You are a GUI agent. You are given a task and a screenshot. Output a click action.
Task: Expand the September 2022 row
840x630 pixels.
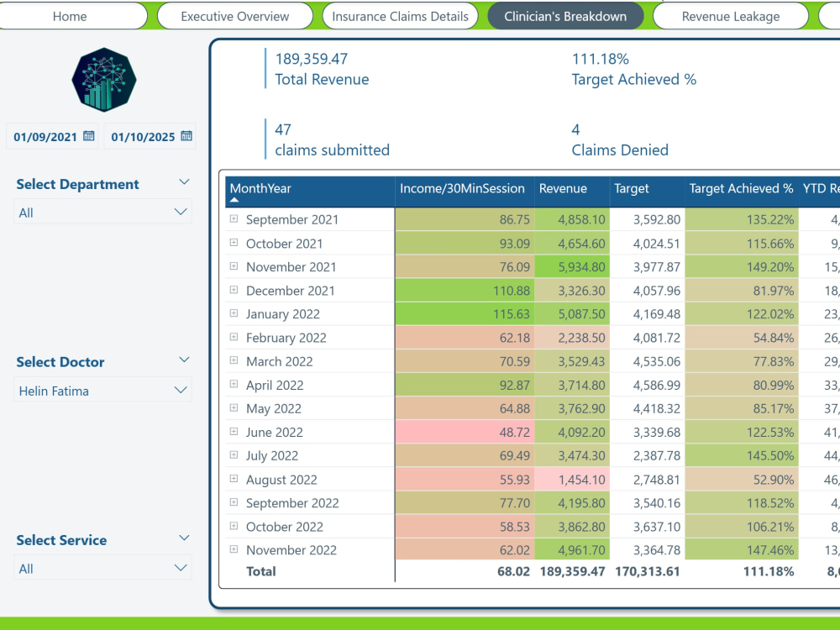pyautogui.click(x=234, y=502)
